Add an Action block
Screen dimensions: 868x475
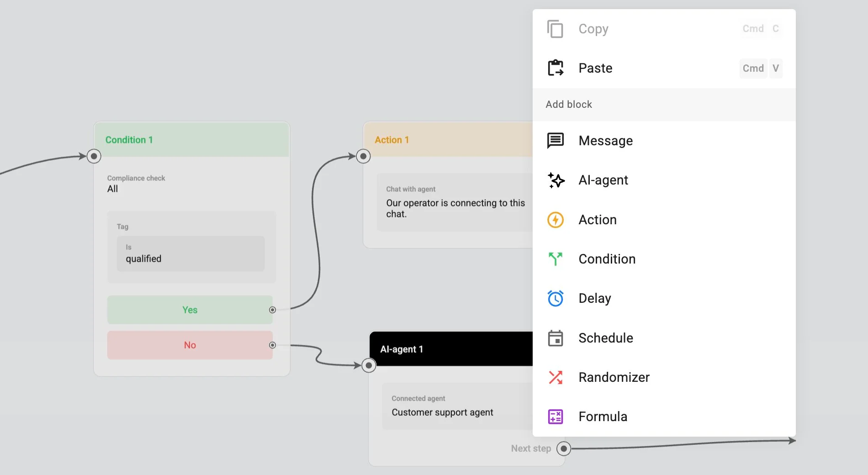(664, 220)
